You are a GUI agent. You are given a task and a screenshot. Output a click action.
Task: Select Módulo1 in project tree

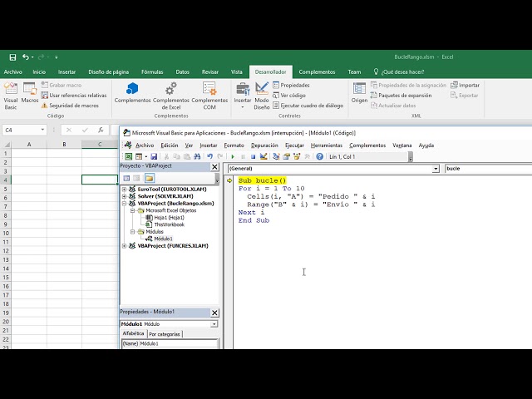point(159,239)
